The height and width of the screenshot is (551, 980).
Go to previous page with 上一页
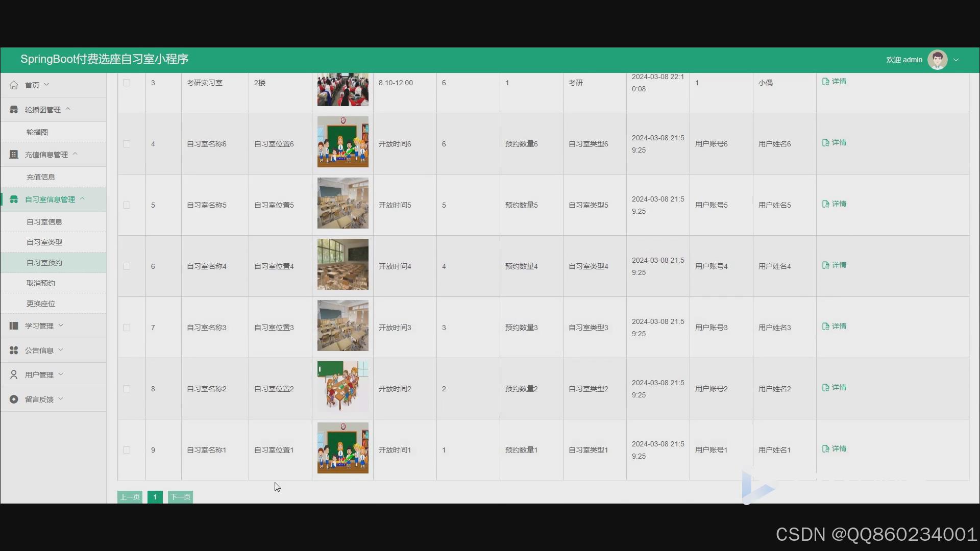[x=130, y=497]
